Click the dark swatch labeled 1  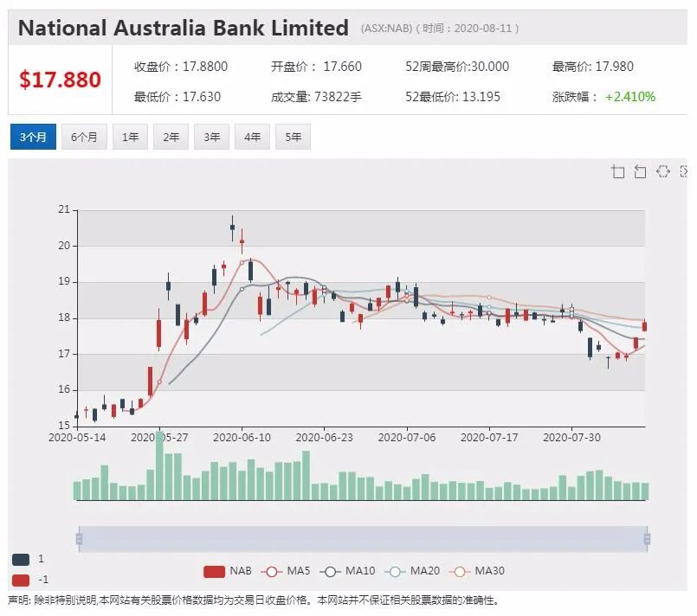click(21, 559)
